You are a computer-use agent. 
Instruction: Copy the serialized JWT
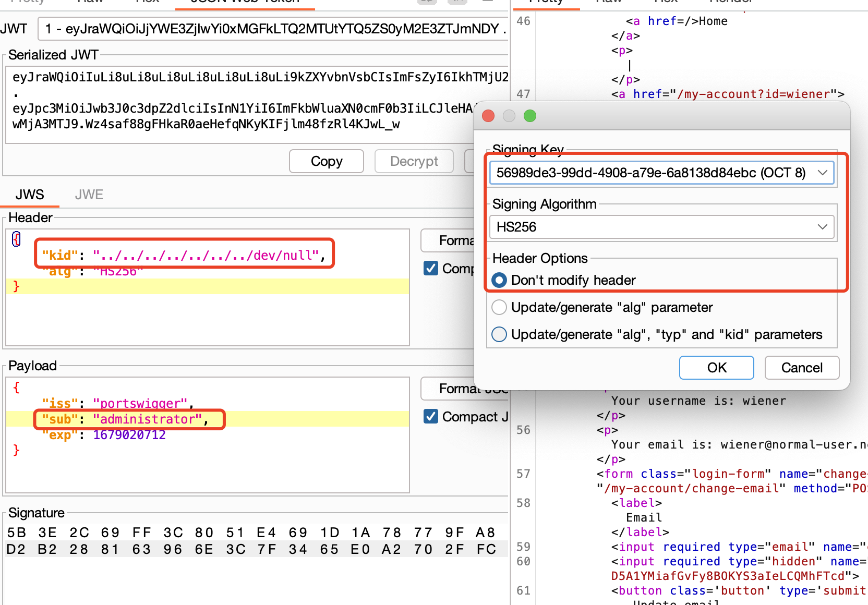tap(327, 161)
